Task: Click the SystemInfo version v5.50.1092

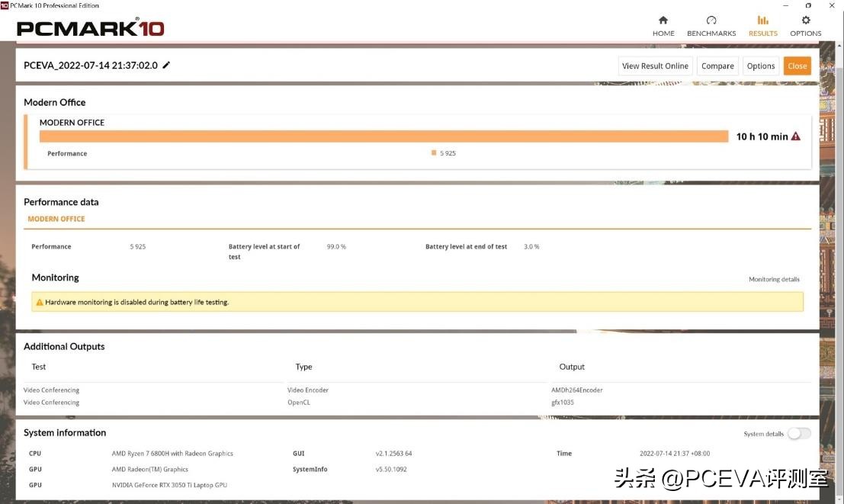Action: (391, 469)
